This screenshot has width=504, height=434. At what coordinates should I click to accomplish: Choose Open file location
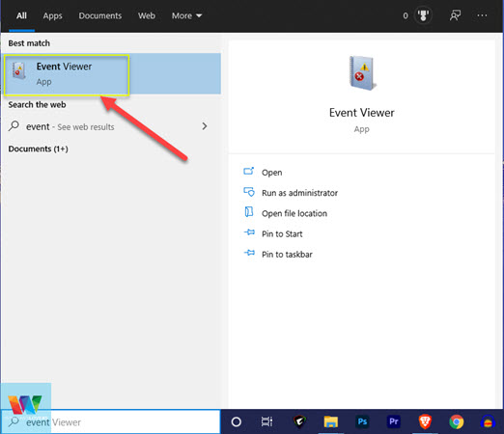(294, 213)
